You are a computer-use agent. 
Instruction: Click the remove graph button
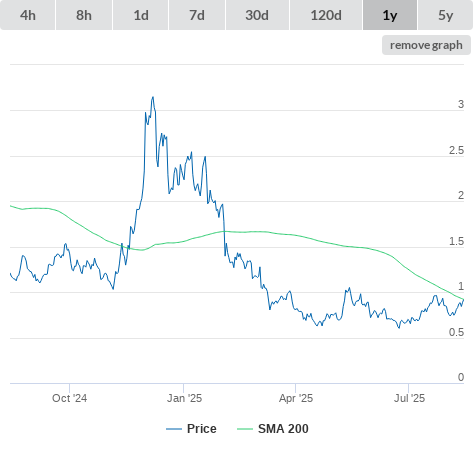(x=426, y=45)
